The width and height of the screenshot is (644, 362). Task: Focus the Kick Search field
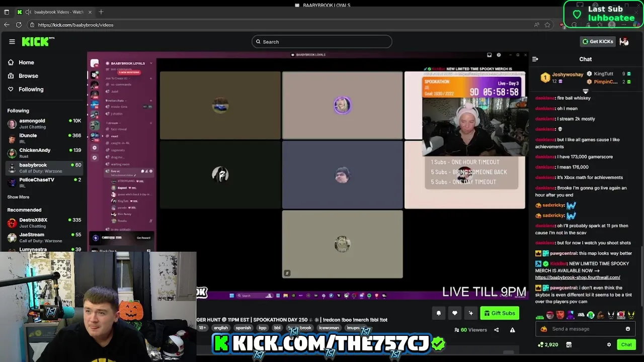(322, 42)
